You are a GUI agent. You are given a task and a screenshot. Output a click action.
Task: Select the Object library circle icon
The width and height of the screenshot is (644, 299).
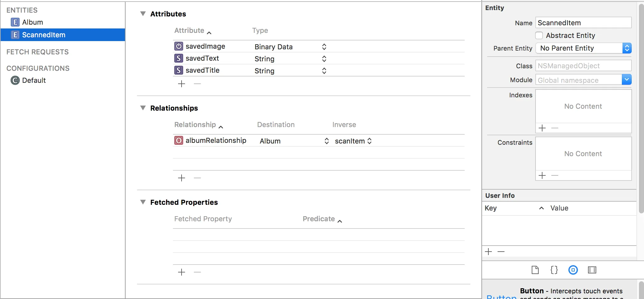(573, 270)
